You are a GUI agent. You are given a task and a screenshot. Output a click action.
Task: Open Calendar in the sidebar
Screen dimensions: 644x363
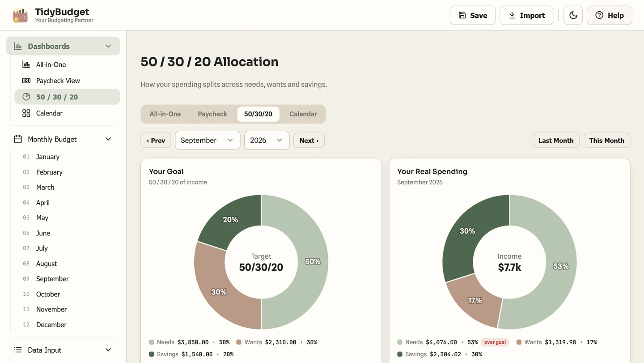point(67,113)
